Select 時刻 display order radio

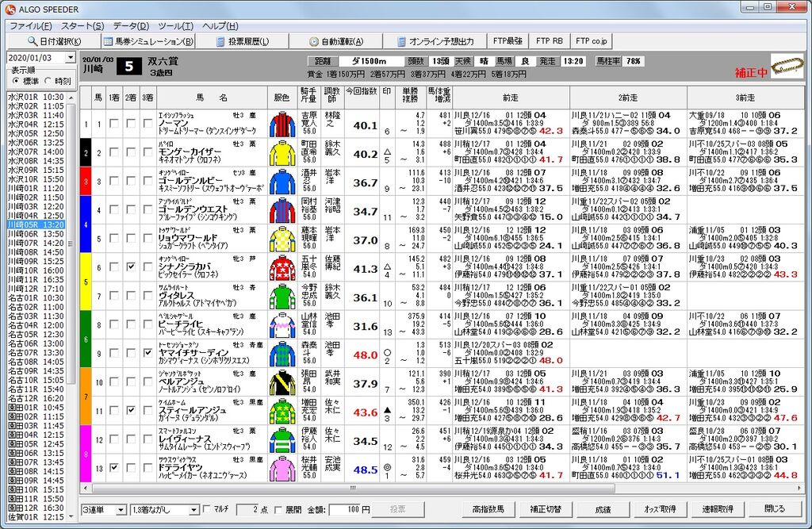coord(48,81)
